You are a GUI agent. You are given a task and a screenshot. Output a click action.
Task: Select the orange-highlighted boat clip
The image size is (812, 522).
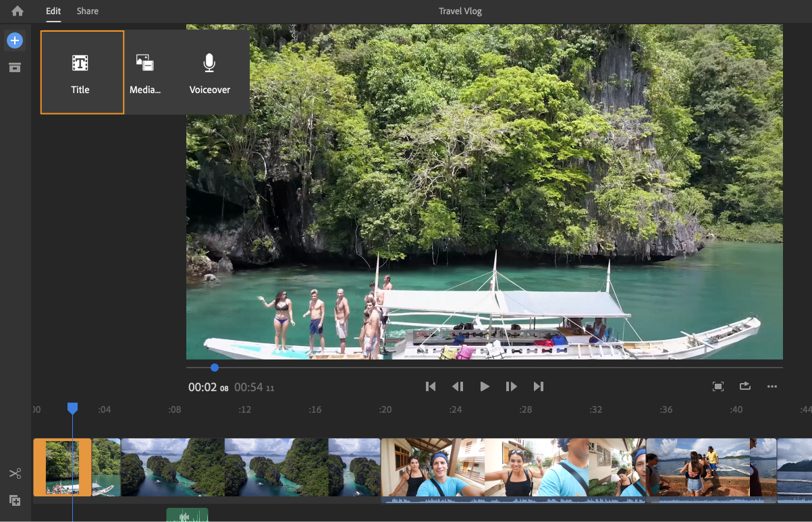[x=62, y=467]
